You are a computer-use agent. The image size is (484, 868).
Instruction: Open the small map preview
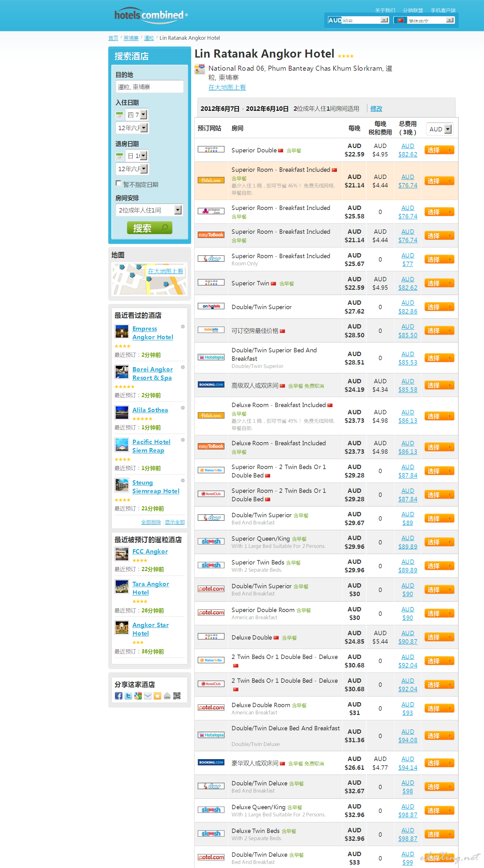pyautogui.click(x=150, y=279)
